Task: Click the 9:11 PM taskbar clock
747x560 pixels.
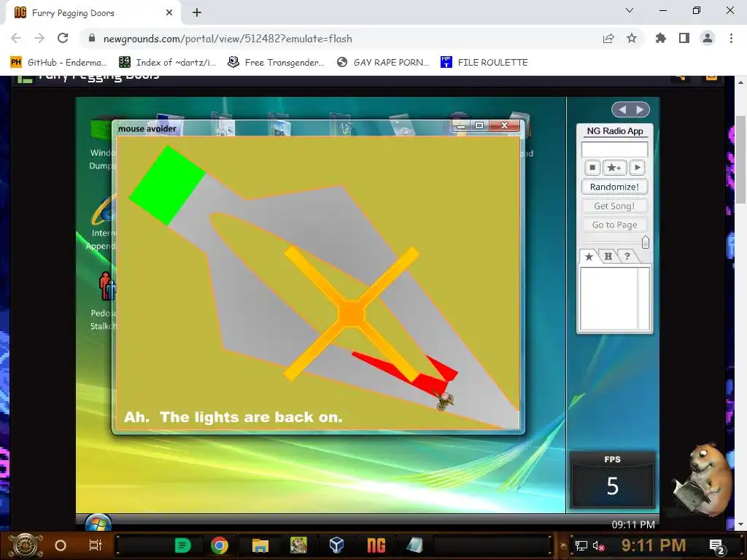Action: pos(653,545)
